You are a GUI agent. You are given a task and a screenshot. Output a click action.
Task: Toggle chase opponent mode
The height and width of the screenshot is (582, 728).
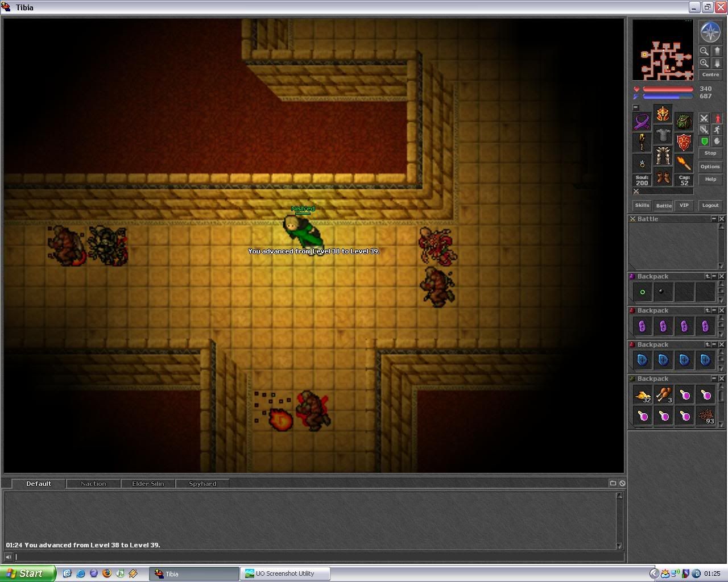coord(717,130)
